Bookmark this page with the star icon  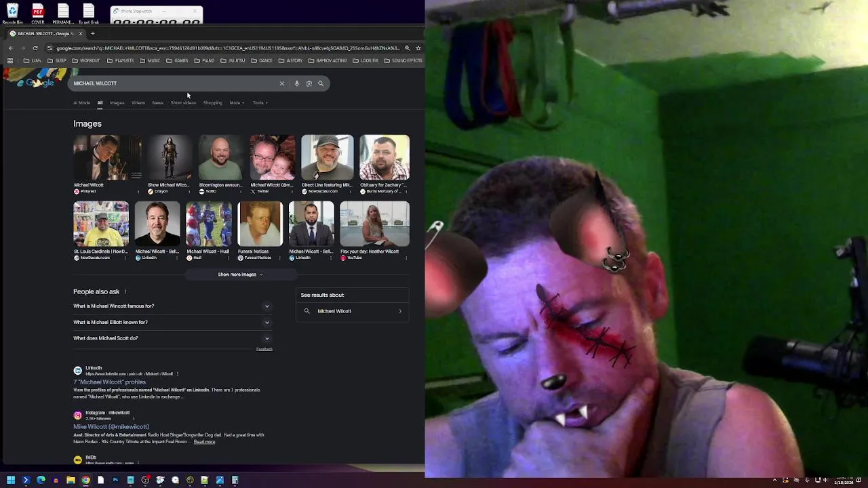(x=418, y=48)
